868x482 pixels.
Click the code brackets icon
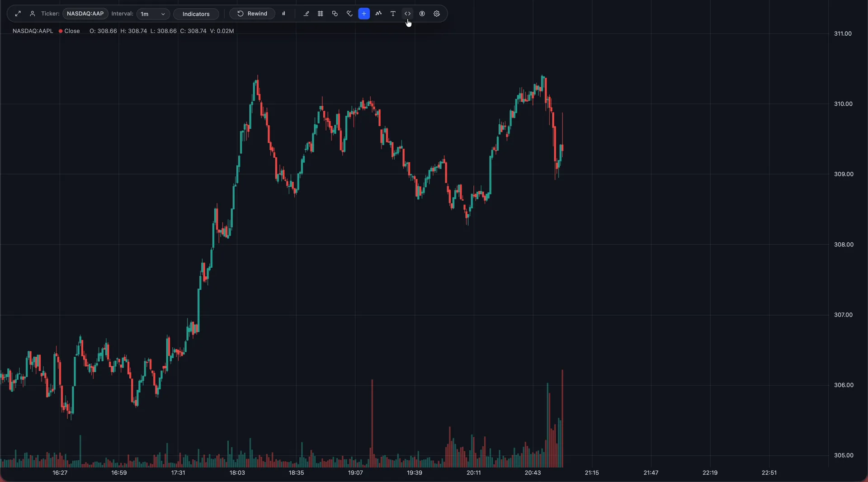407,14
